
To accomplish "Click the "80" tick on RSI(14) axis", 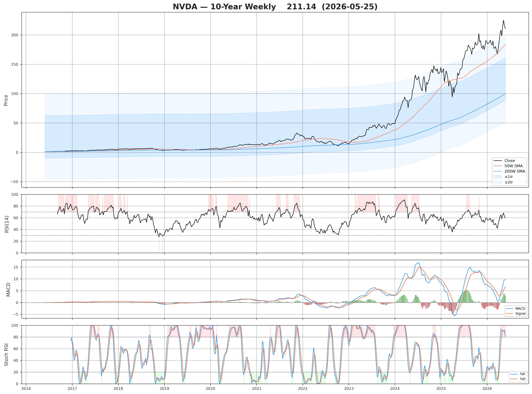I will coord(16,206).
